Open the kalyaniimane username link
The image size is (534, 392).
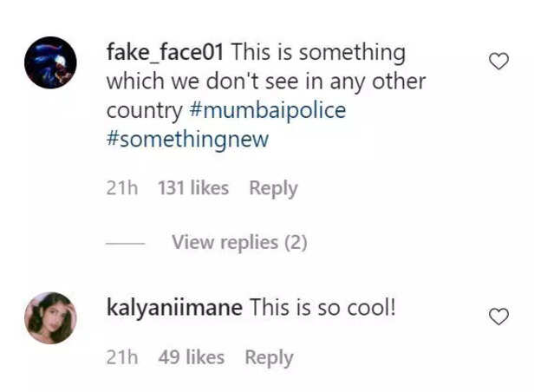point(173,307)
